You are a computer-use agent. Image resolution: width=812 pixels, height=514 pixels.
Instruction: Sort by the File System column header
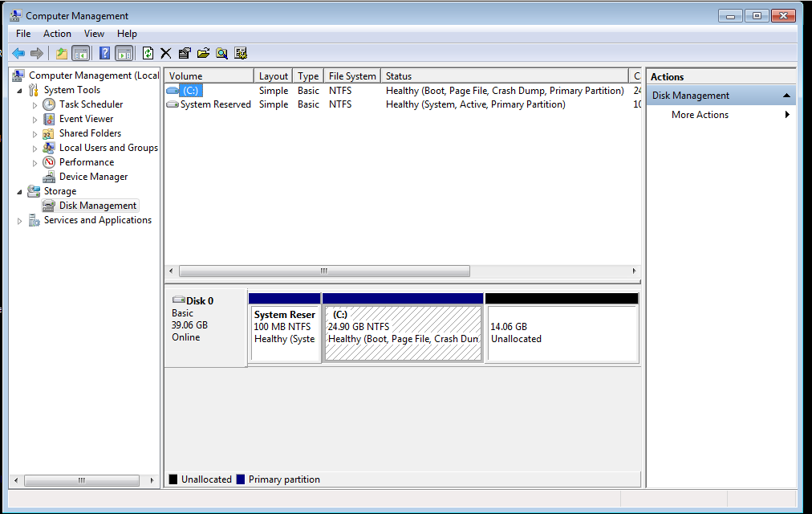(x=352, y=76)
